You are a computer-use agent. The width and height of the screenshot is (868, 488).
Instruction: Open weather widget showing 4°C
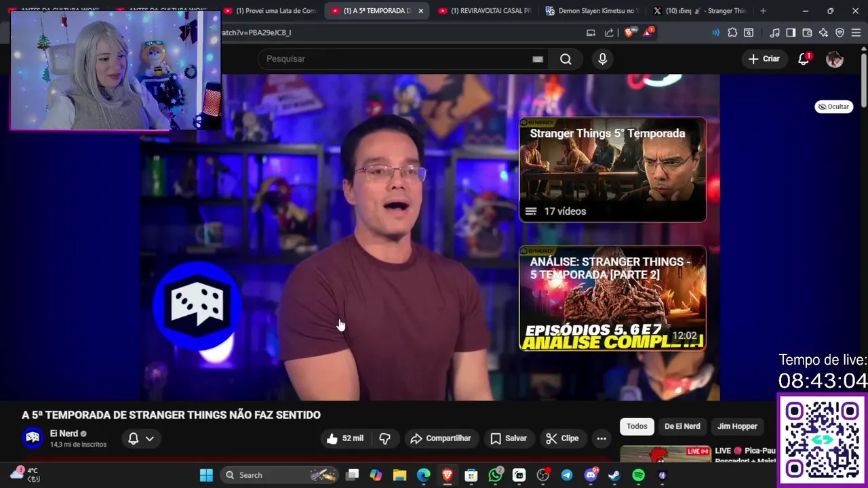pyautogui.click(x=26, y=474)
